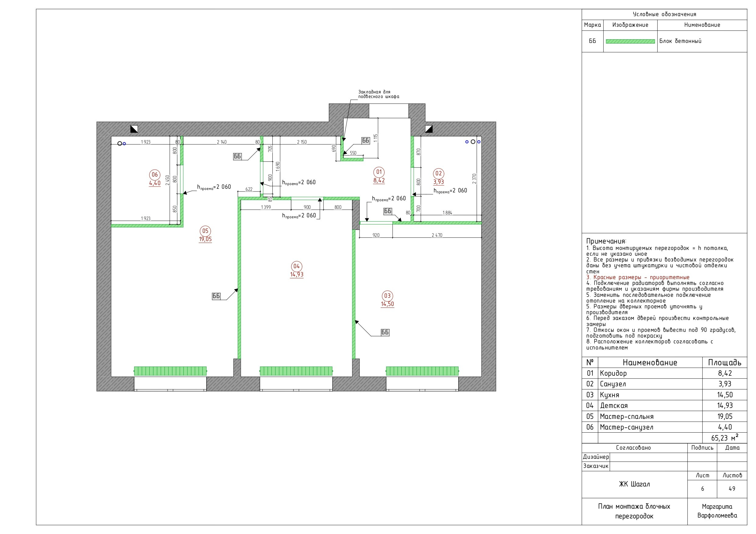756x534 pixels.
Task: Click the 'Условные обозначения' legend header
Action: 665,14
